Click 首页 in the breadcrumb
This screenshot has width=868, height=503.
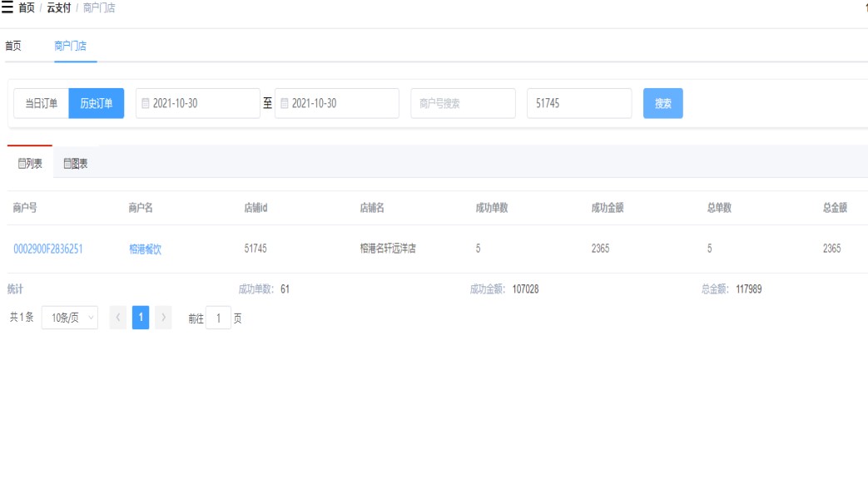click(27, 8)
